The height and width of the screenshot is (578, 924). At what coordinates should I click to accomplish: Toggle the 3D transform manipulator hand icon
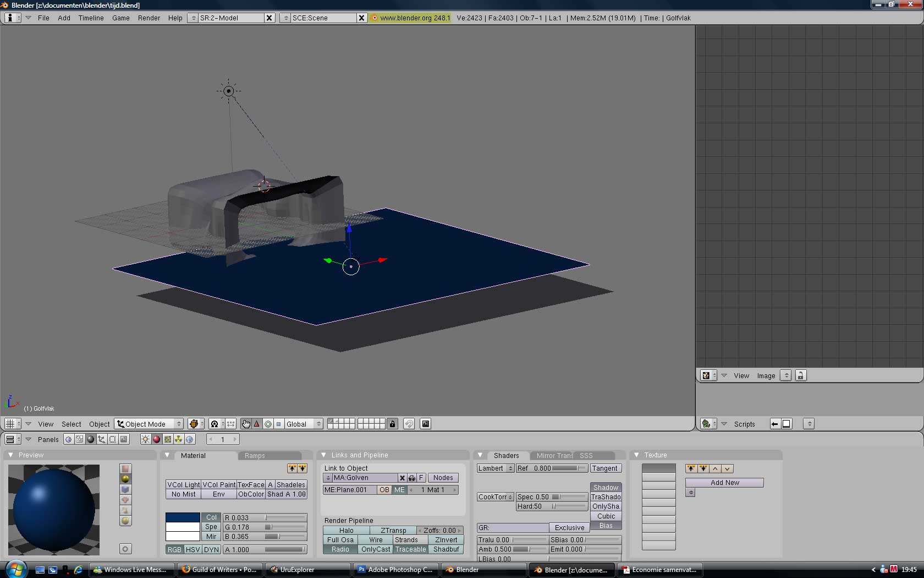(246, 424)
